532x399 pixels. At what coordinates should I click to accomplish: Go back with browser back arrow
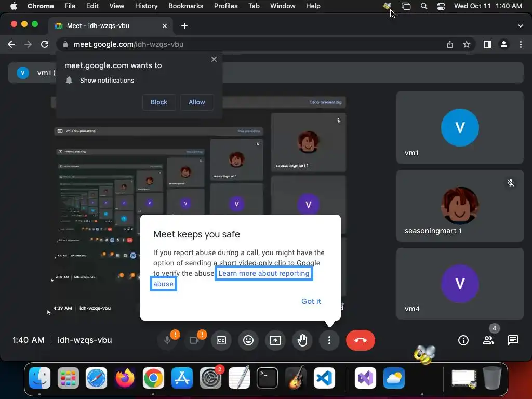[11, 44]
